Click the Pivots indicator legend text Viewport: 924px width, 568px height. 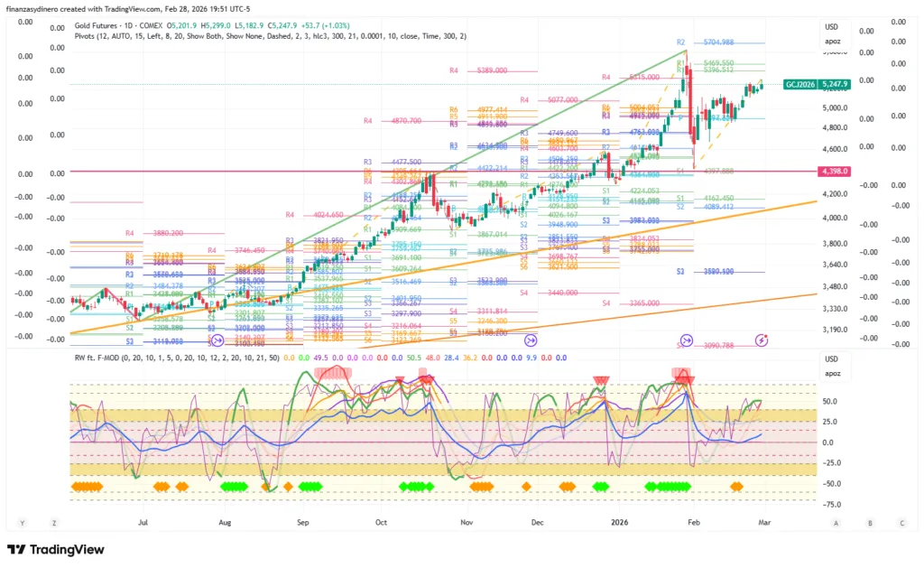[x=271, y=36]
